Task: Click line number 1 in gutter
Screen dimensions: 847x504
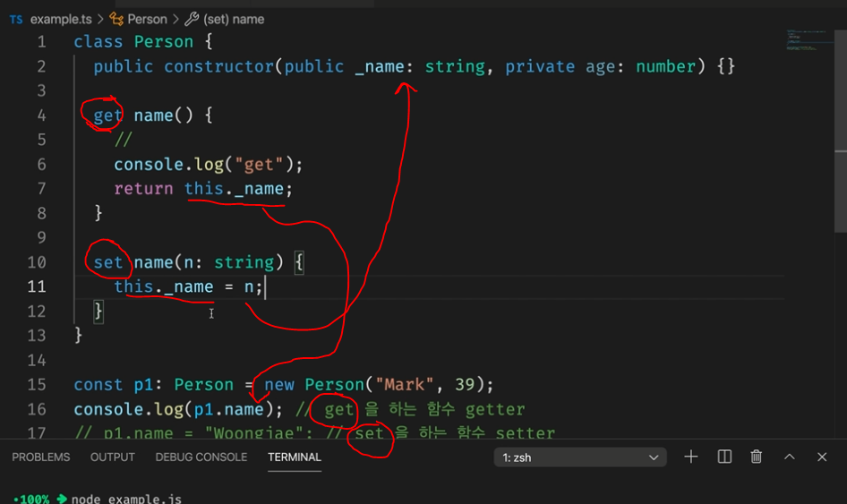Action: point(41,42)
